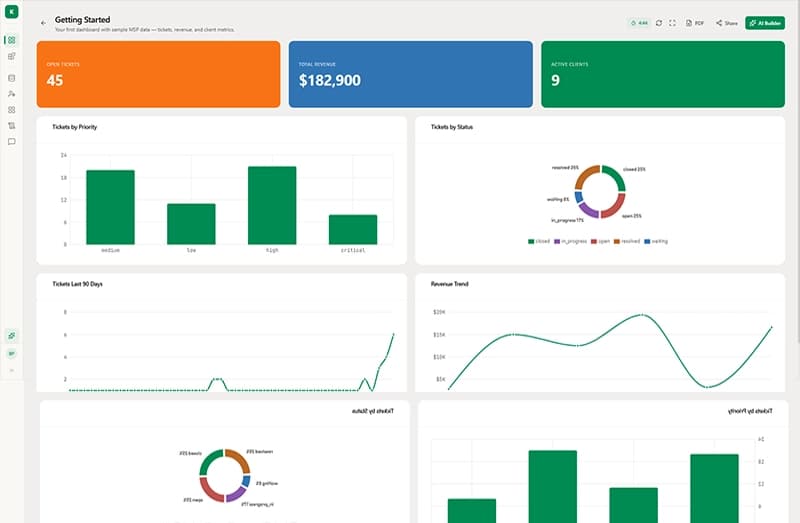Click the 'Tickets Last 90 Days' chart title
Viewport: 800px width, 523px height.
[78, 284]
